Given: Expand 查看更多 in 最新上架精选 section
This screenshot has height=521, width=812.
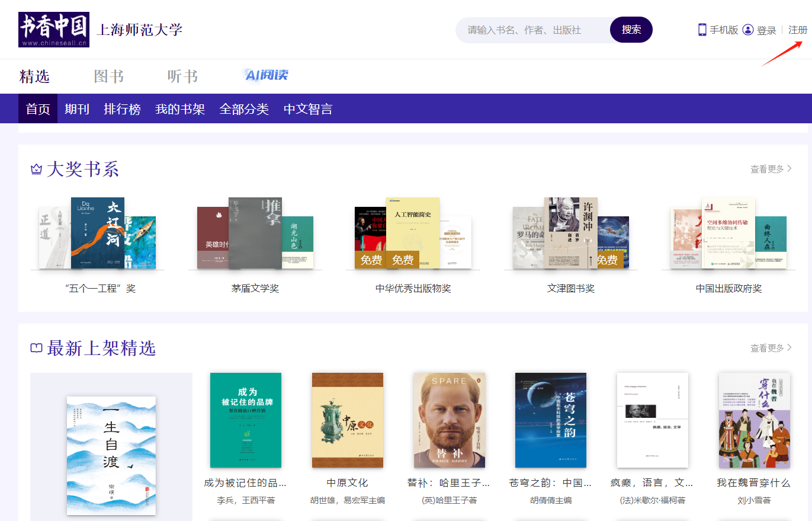Looking at the screenshot, I should (x=771, y=348).
